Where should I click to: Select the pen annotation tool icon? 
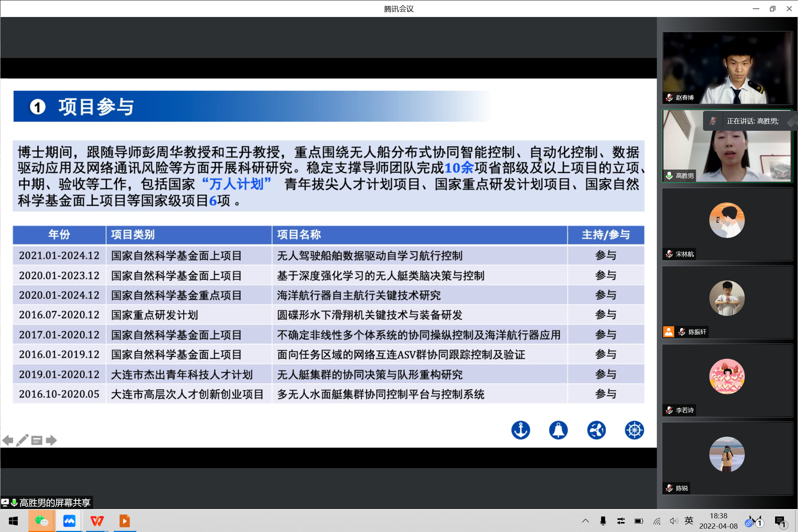22,440
